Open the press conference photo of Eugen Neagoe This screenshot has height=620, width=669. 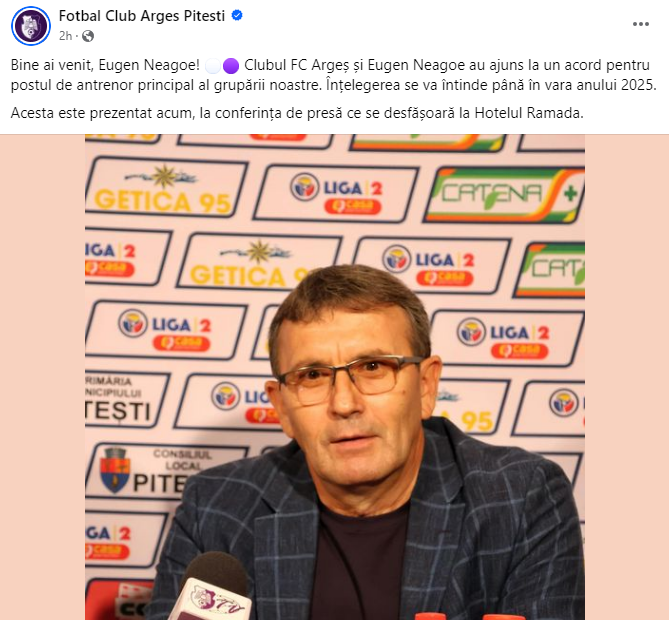coord(335,377)
